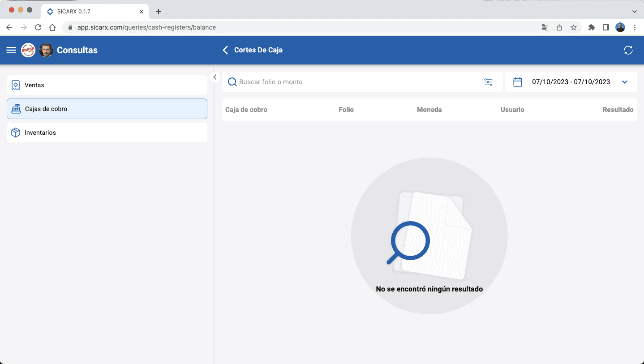Click the user avatar in app header
This screenshot has width=644, height=364.
pos(46,50)
